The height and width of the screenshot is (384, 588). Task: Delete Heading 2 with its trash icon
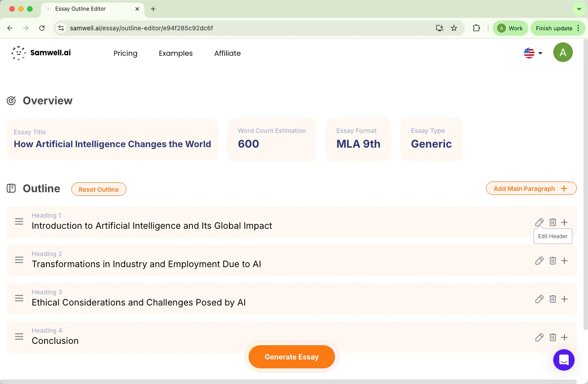coord(552,261)
